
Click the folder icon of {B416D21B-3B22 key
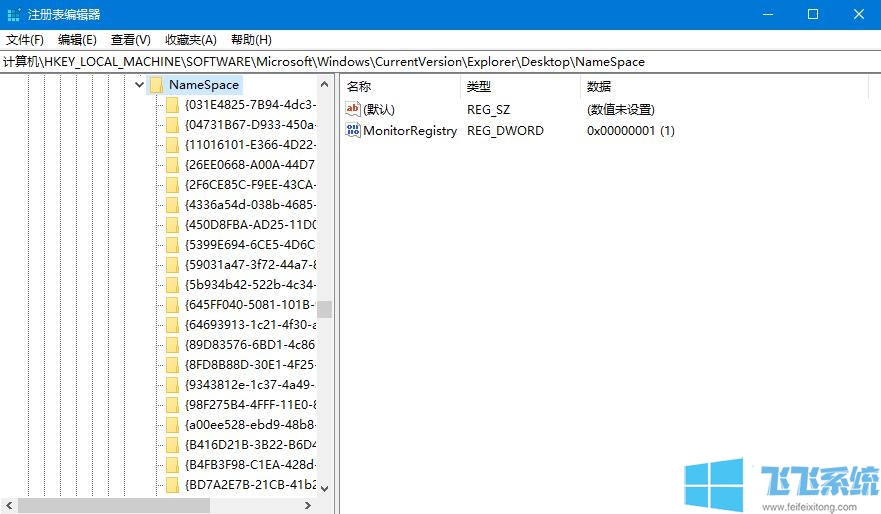(x=173, y=444)
